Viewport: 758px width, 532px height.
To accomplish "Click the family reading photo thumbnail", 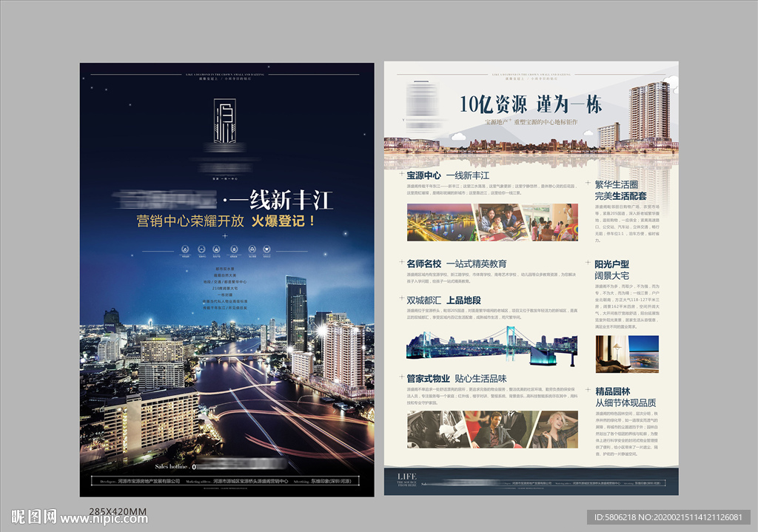I will pos(501,222).
